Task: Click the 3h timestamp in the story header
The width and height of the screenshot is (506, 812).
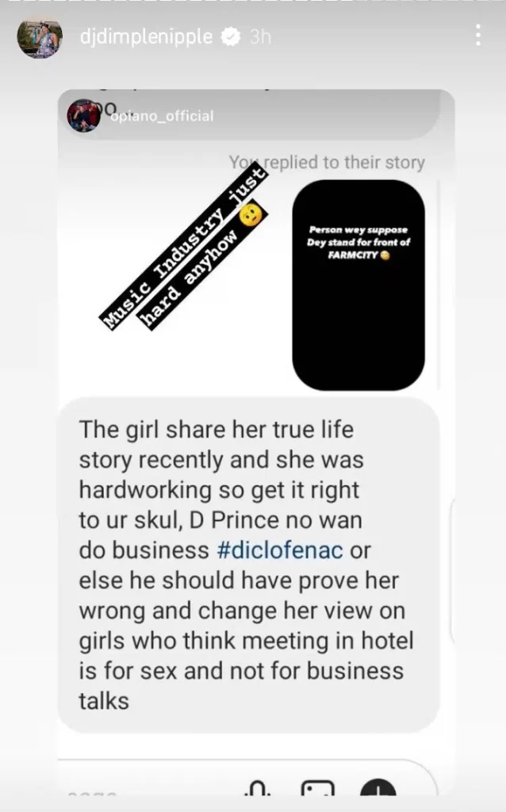Action: [x=260, y=36]
